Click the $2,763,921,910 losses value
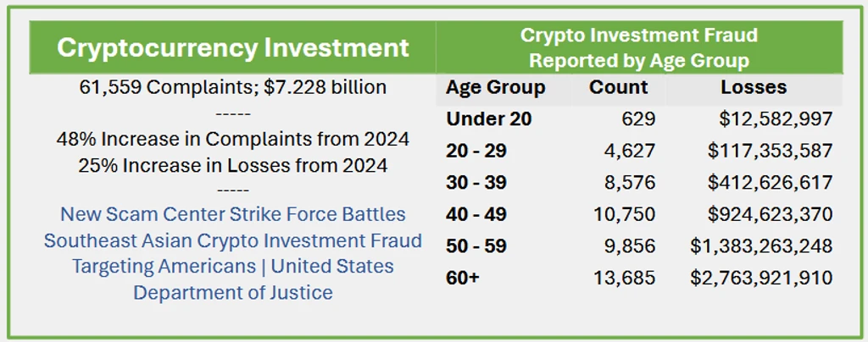Screen dimensions: 868x342 coord(761,278)
